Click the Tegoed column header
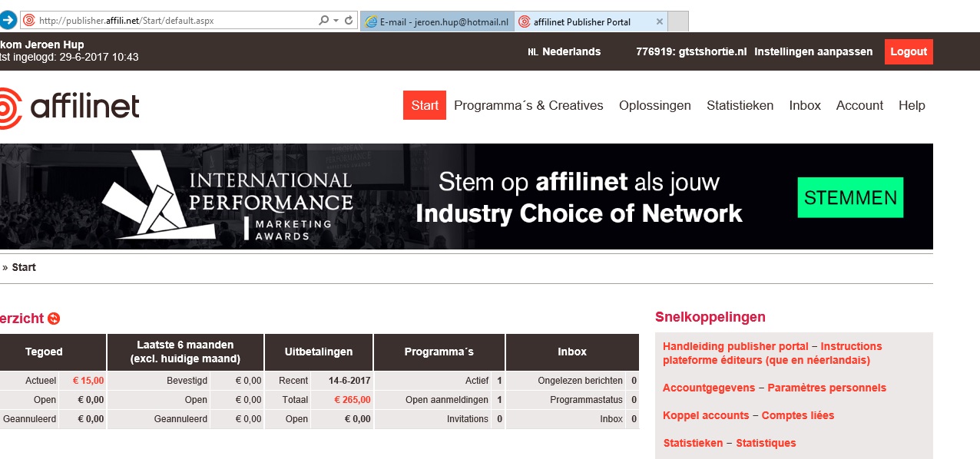 44,352
